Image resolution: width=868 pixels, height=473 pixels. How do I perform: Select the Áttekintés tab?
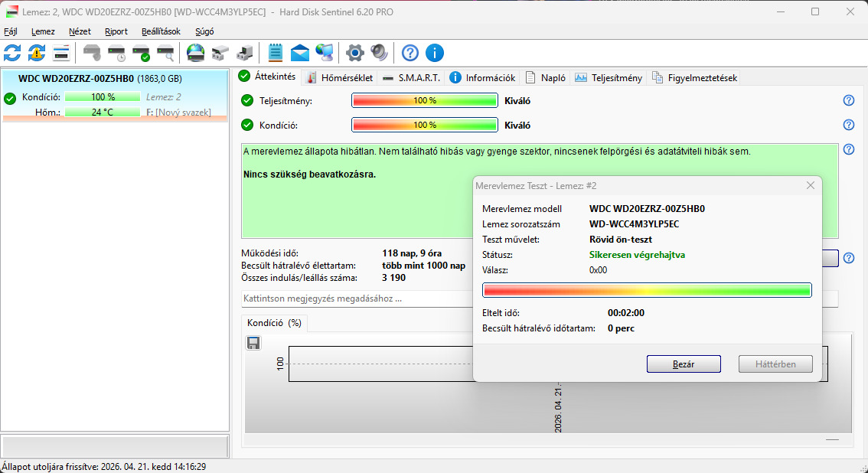(269, 77)
